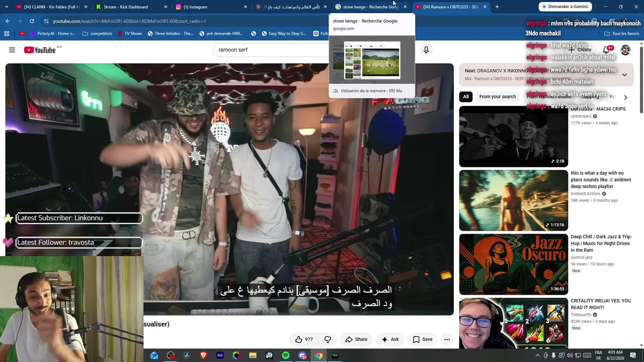Open Discord from the taskbar
644x362 pixels.
(302, 355)
